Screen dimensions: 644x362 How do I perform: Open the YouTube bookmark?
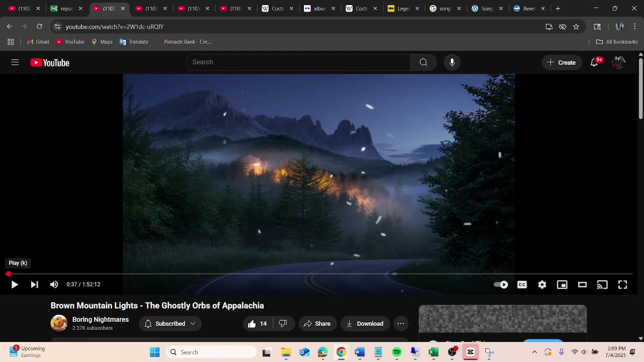[70, 42]
